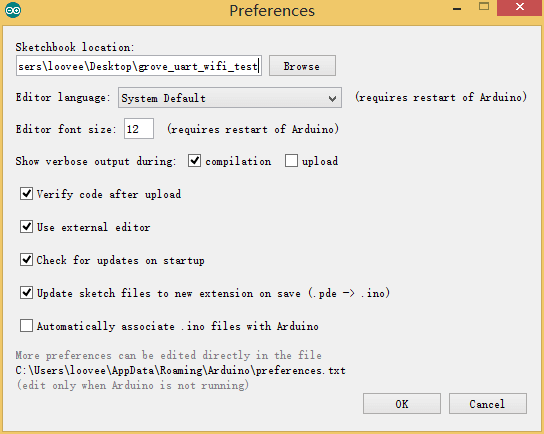Disable verbose output during compilation
The width and height of the screenshot is (544, 434).
194,161
